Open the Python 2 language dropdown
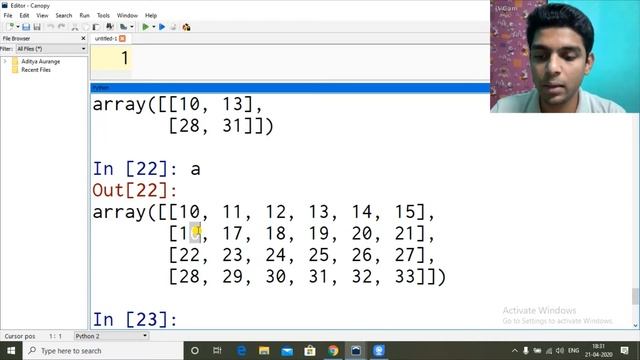 [111, 336]
